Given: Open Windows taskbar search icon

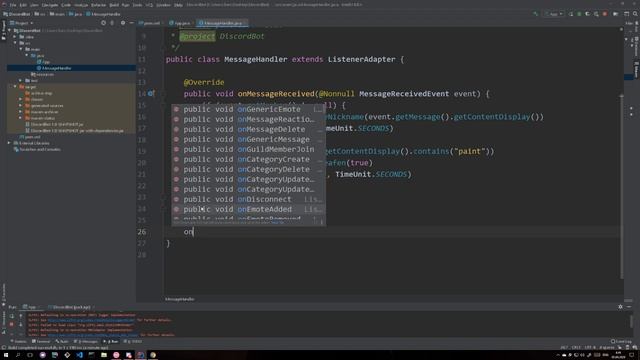Looking at the screenshot, I should click(x=18, y=355).
